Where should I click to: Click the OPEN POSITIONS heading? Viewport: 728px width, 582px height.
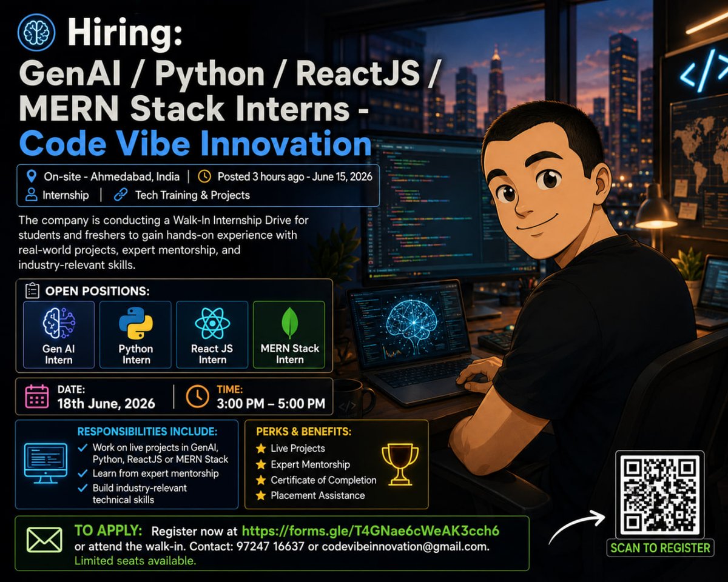97,292
